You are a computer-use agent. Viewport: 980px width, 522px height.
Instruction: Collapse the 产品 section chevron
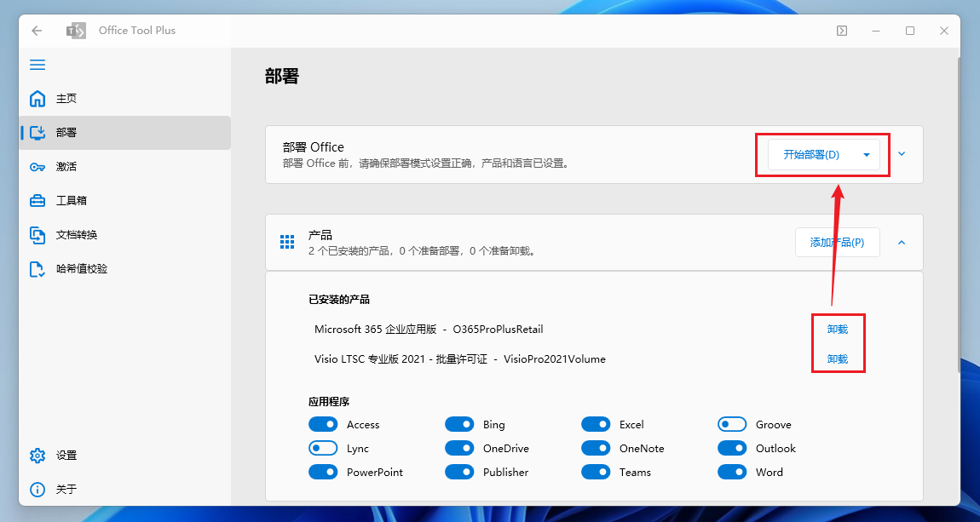click(902, 243)
